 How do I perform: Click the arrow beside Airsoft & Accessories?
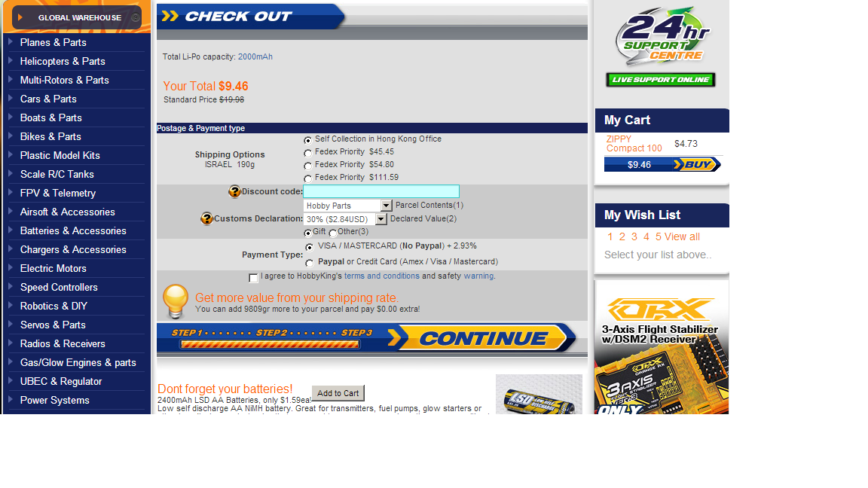point(11,211)
